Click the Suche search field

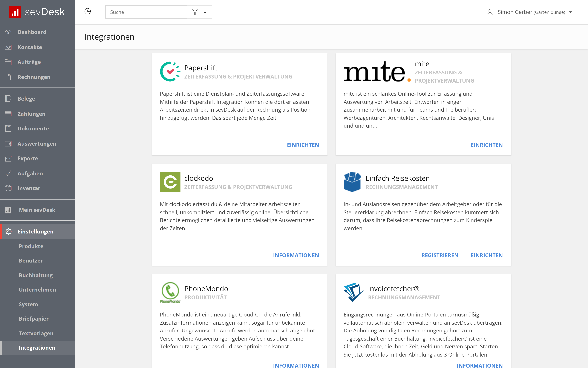(146, 12)
